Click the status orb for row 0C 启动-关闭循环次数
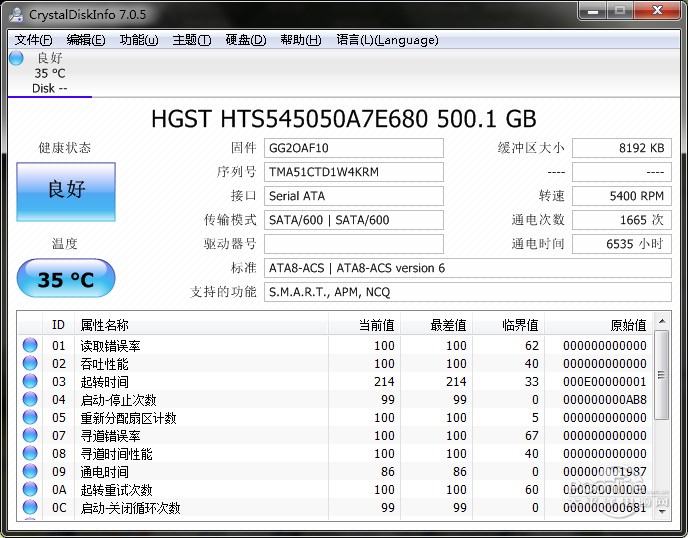Screen dimensions: 688x538 pyautogui.click(x=30, y=508)
